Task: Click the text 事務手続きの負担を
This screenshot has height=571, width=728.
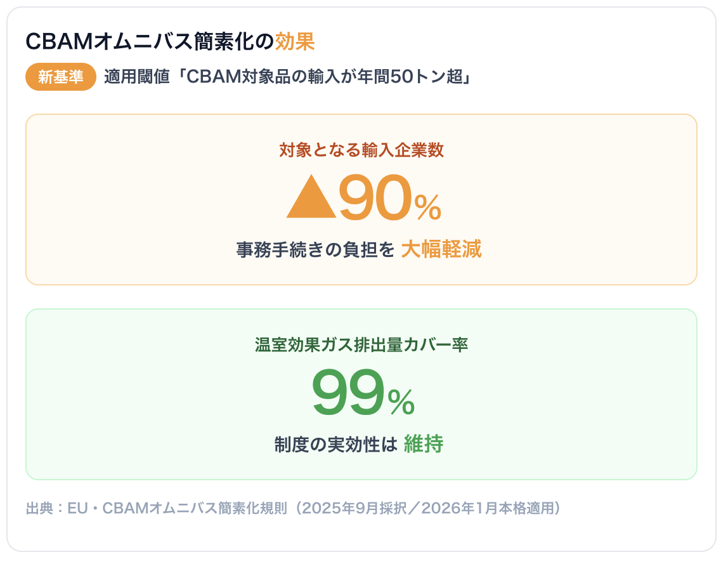Action: pyautogui.click(x=315, y=249)
